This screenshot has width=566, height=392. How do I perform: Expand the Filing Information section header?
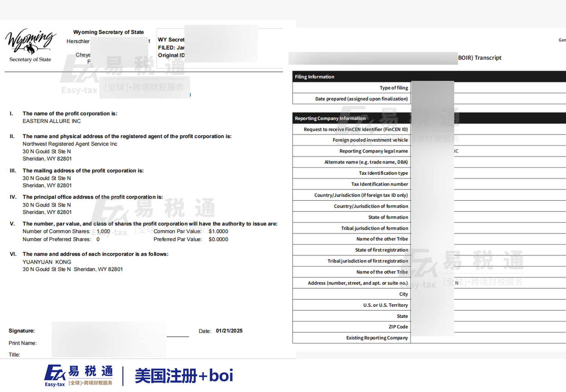click(315, 77)
